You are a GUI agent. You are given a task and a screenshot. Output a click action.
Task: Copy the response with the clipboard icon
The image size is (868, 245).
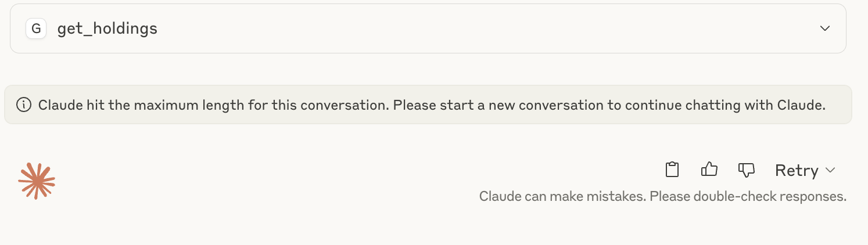672,170
